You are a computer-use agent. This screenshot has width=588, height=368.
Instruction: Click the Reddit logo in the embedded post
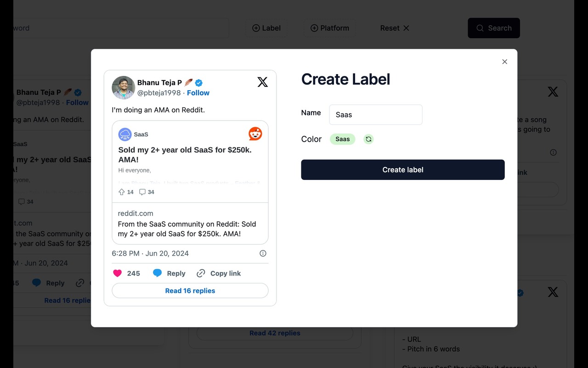tap(255, 134)
